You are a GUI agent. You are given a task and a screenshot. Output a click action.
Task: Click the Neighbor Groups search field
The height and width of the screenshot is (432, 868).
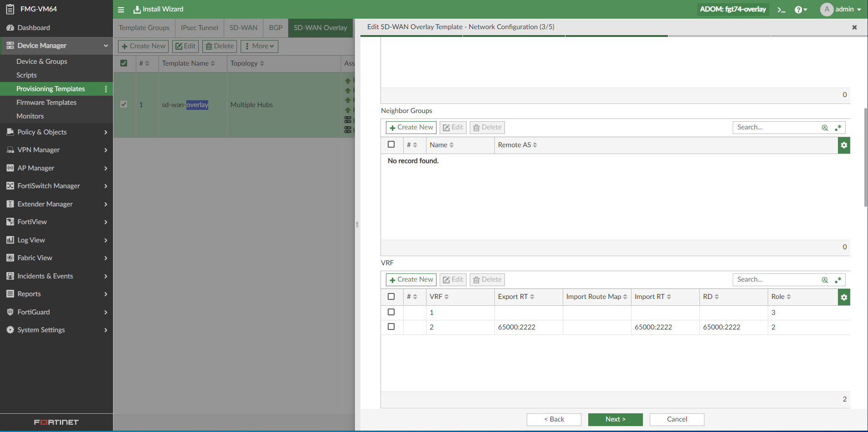[x=776, y=128]
